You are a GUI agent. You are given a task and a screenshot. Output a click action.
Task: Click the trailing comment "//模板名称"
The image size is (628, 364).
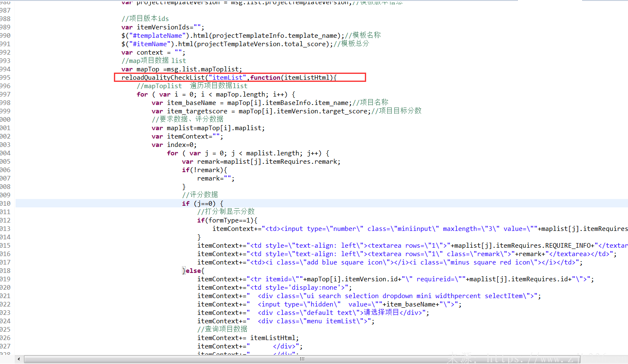(x=363, y=35)
